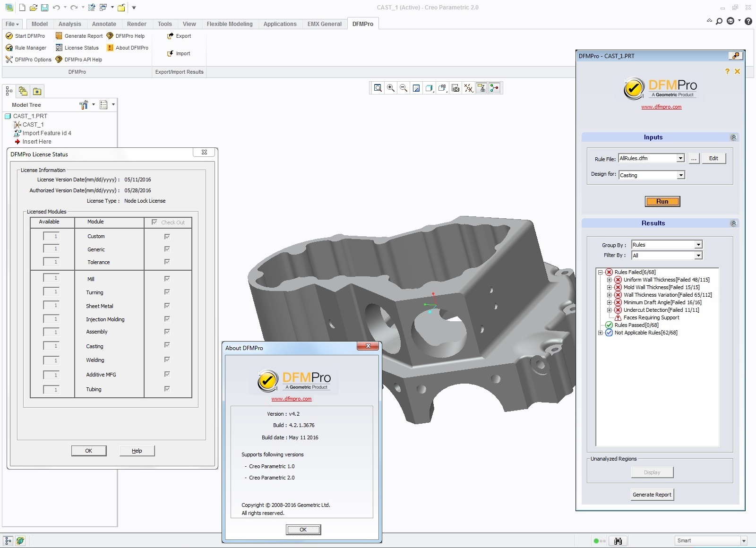Toggle Check Out checkbox for Tolerance module
Image resolution: width=756 pixels, height=548 pixels.
coord(167,262)
